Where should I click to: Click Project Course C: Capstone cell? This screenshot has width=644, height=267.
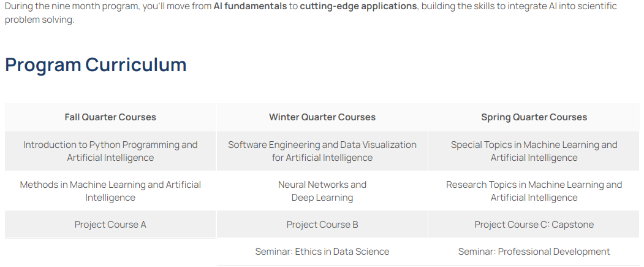[x=534, y=225]
